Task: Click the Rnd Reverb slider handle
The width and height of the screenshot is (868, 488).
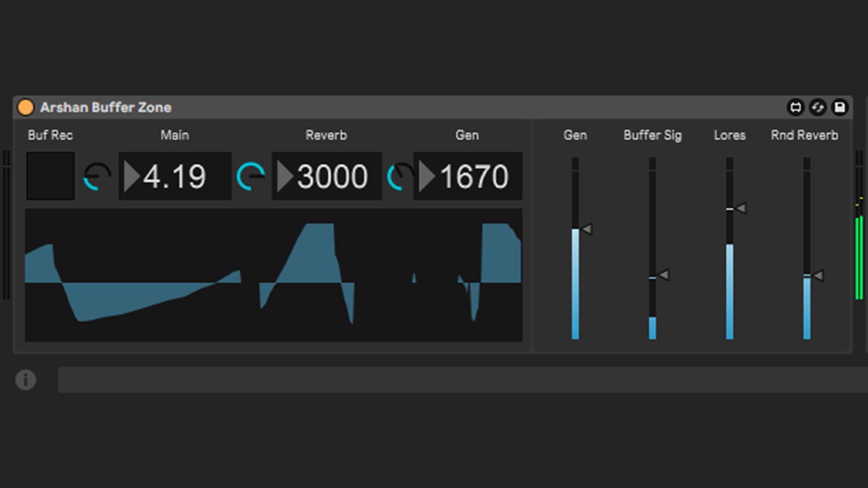Action: pyautogui.click(x=818, y=275)
